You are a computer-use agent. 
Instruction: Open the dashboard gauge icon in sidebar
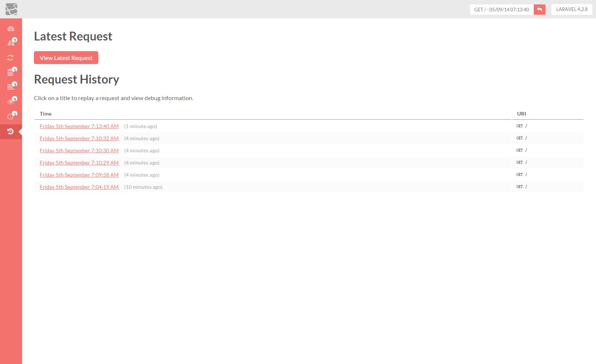(11, 29)
